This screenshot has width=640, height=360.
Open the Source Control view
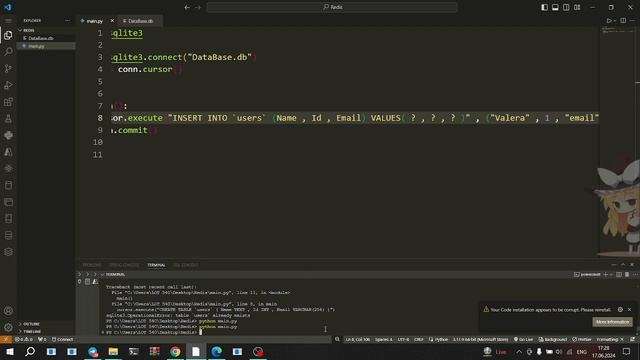click(x=8, y=69)
